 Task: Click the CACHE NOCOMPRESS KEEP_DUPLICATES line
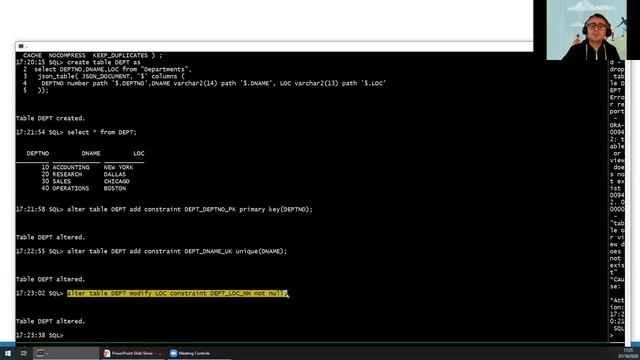tap(92, 56)
